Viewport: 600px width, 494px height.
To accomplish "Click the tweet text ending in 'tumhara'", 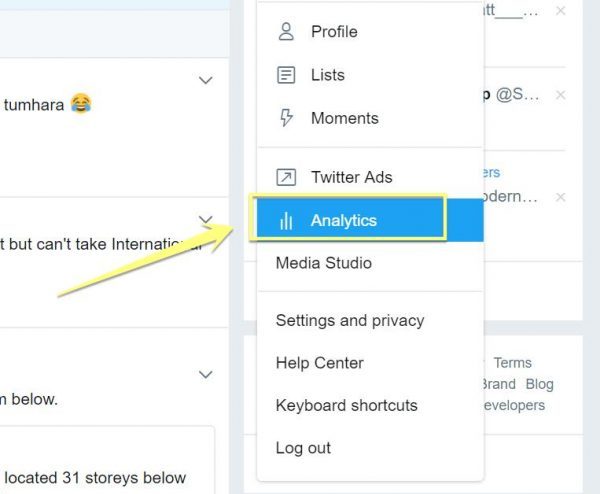I will tap(33, 105).
